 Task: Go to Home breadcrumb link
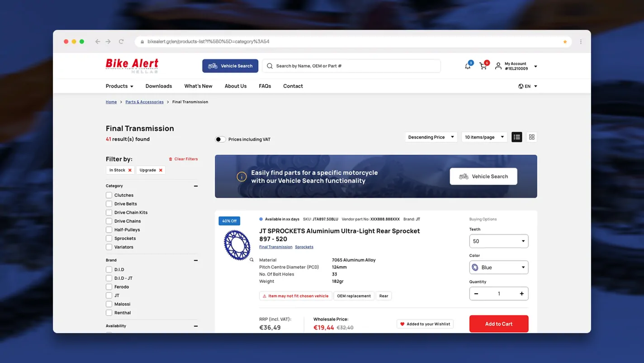point(111,102)
